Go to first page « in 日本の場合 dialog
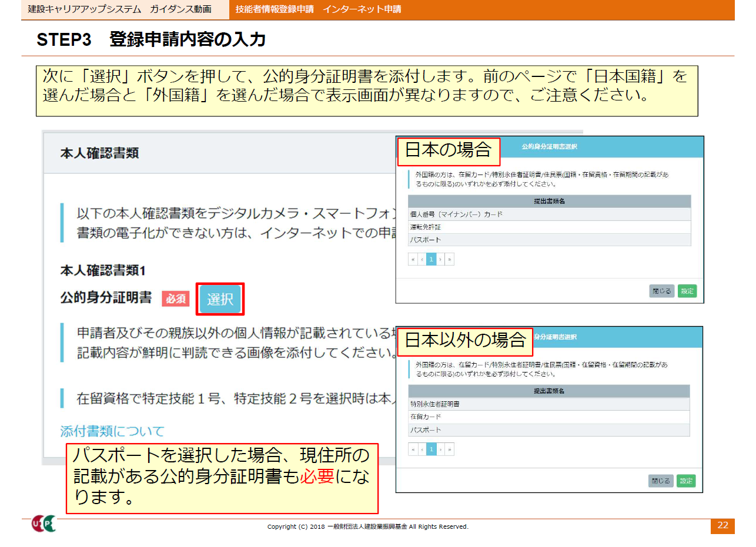Screen dimensions: 756x547 (413, 259)
